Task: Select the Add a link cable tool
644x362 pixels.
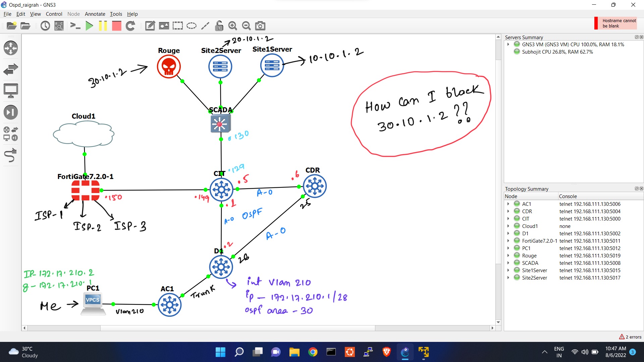Action: point(11,156)
